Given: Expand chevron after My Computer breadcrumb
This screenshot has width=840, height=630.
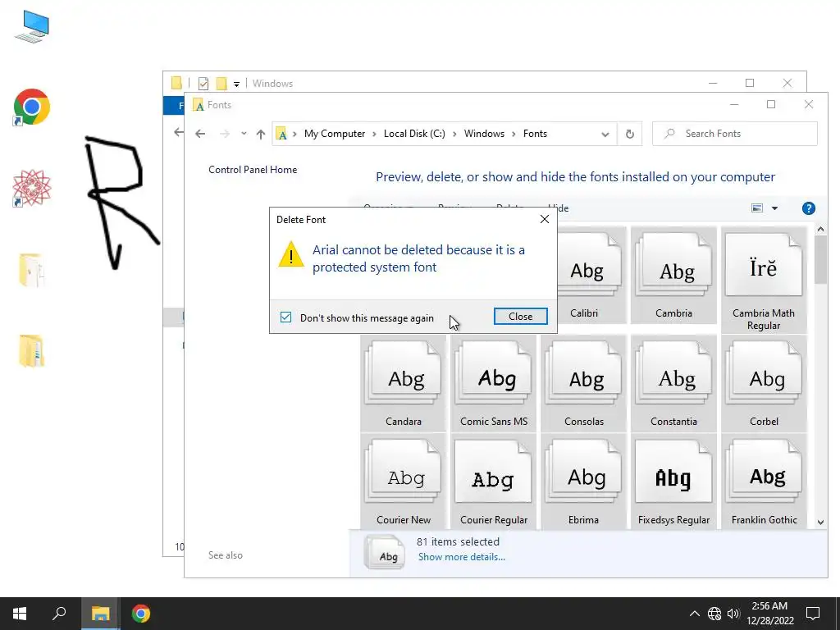Looking at the screenshot, I should 374,134.
